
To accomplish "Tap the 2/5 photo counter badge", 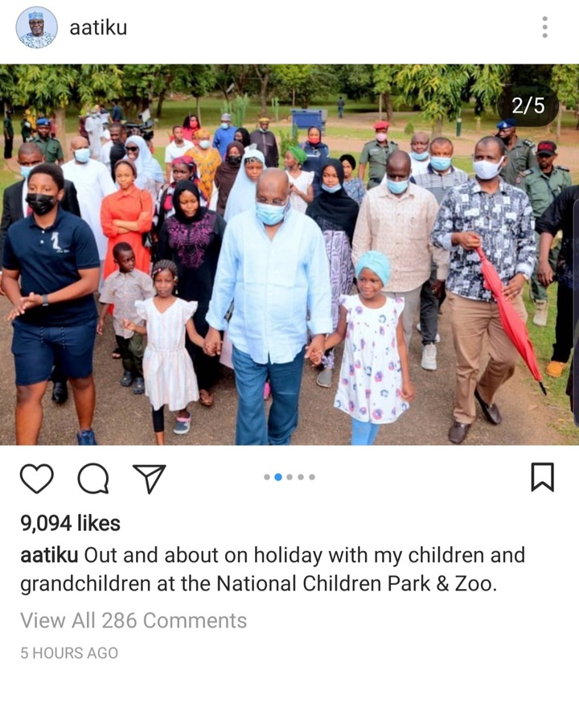I will pyautogui.click(x=528, y=105).
